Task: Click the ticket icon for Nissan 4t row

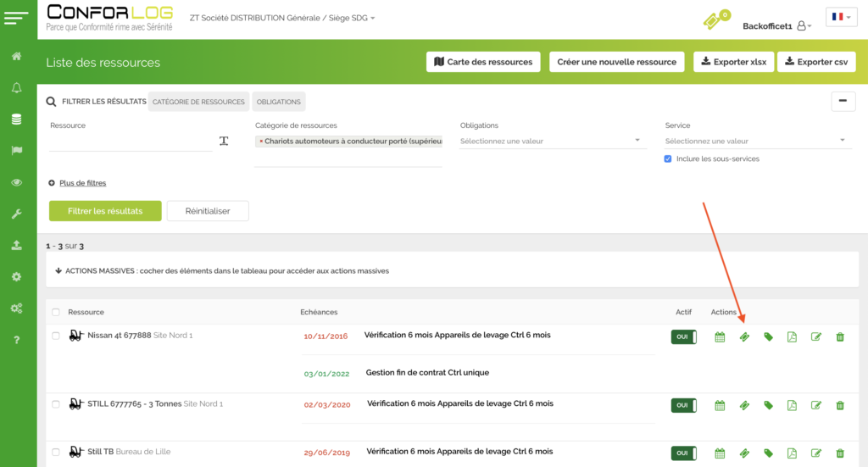Action: [744, 337]
